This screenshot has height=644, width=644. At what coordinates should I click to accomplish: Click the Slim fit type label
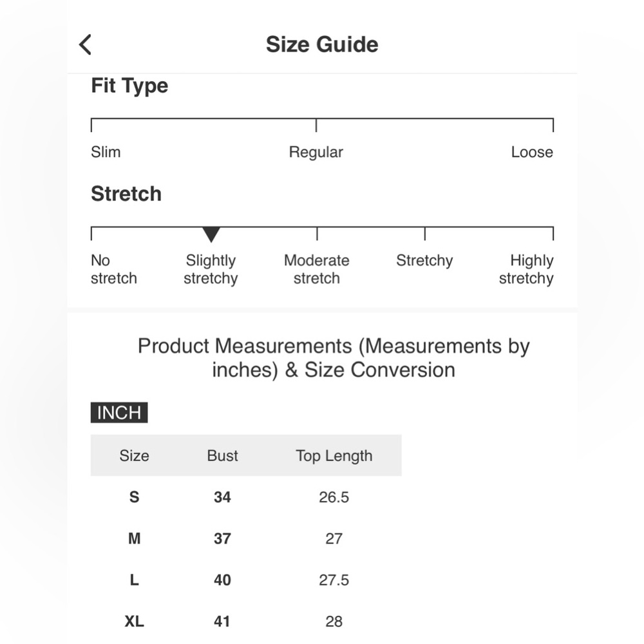point(106,152)
